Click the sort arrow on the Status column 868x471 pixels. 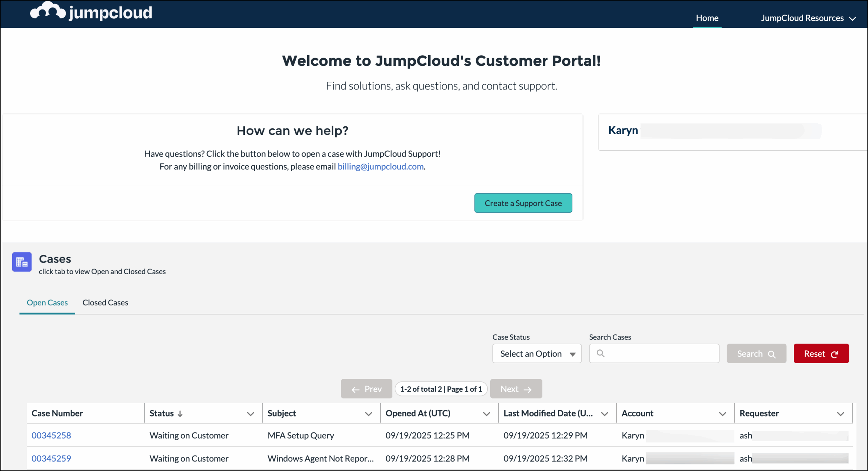pyautogui.click(x=181, y=413)
